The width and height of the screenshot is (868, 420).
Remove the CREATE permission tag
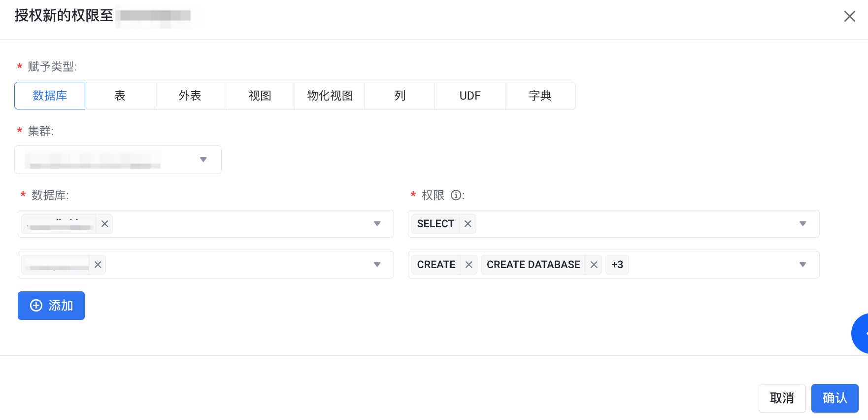[x=468, y=265]
